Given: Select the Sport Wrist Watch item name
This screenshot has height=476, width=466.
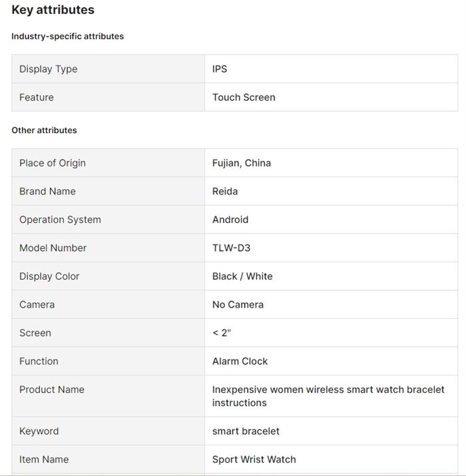Looking at the screenshot, I should pyautogui.click(x=254, y=459).
